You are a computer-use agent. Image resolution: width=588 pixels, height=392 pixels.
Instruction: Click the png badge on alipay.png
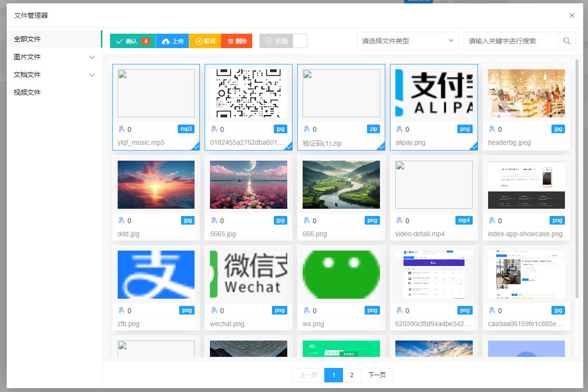(465, 129)
